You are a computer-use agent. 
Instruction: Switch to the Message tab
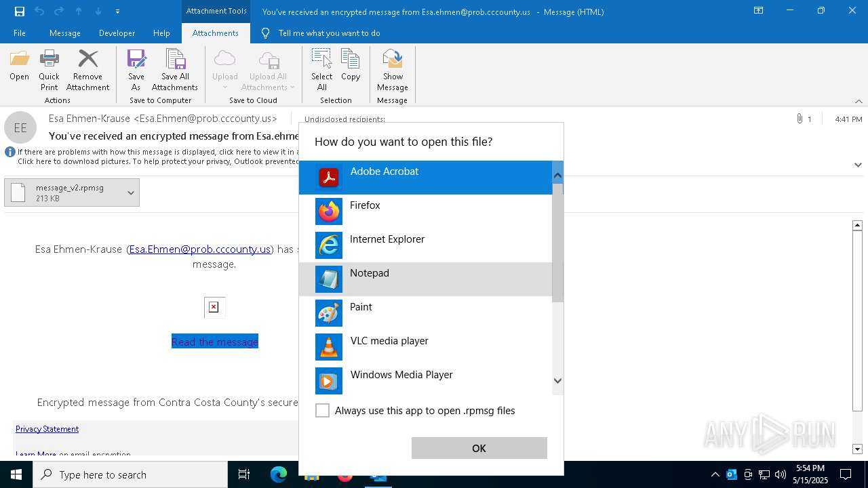(x=65, y=33)
